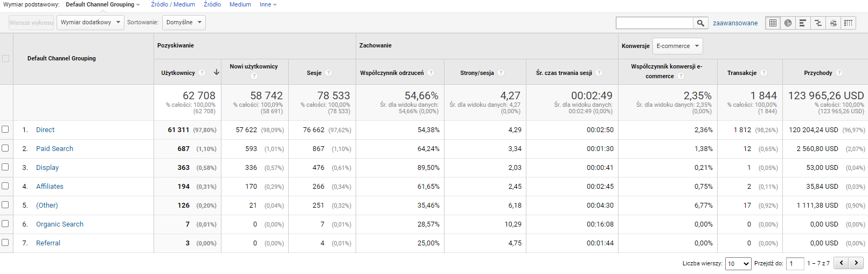Check the Paid Search row checkbox
Screen dimensions: 868x274
tap(5, 148)
